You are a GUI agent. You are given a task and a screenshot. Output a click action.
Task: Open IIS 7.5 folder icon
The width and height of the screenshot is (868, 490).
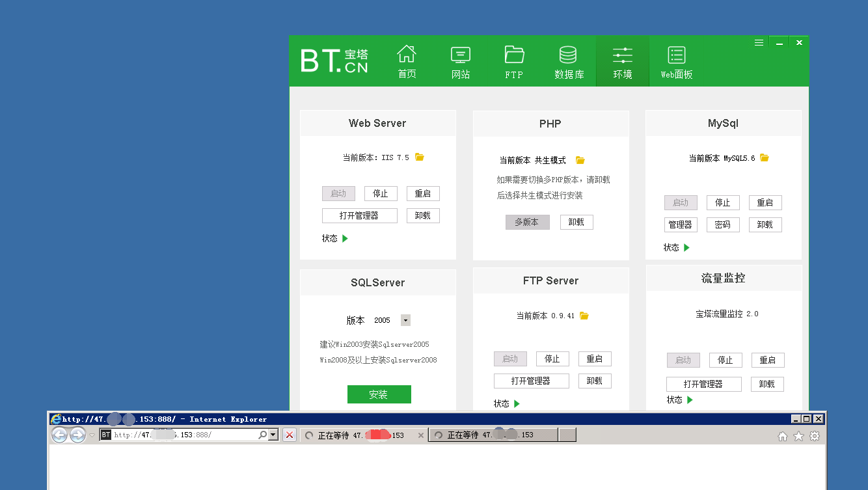(420, 157)
